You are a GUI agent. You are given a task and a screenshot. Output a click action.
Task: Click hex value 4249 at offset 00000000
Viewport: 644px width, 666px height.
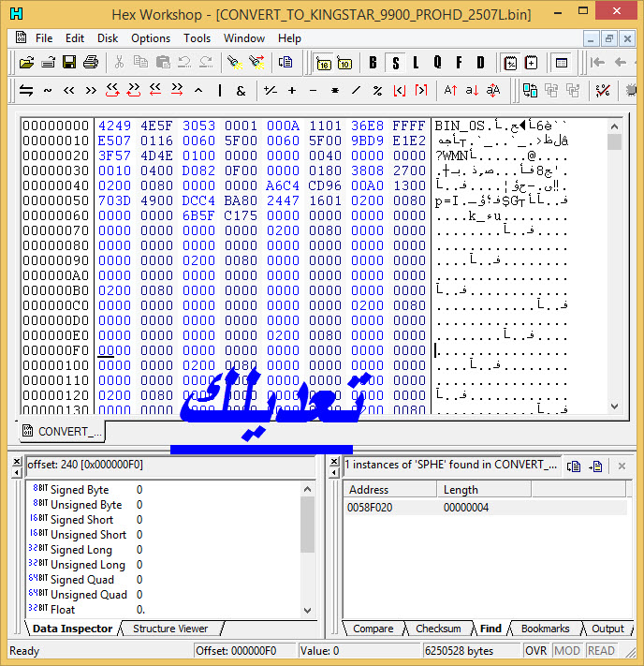point(114,126)
